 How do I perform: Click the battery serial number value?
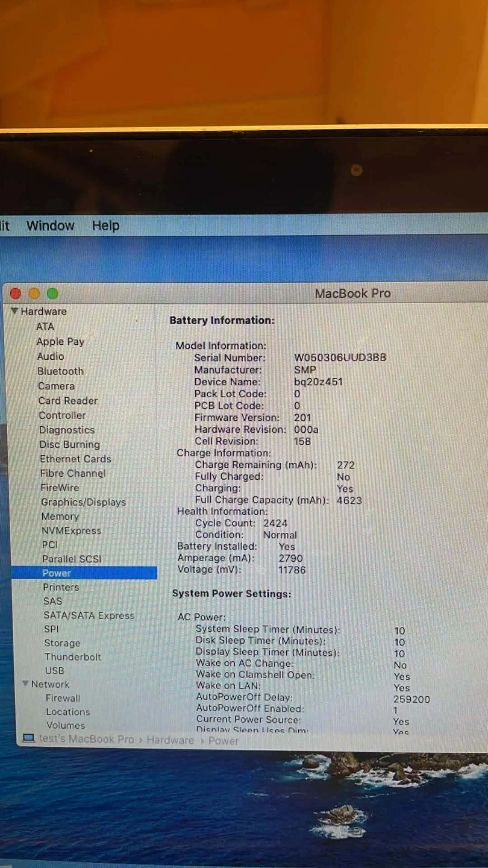[340, 357]
